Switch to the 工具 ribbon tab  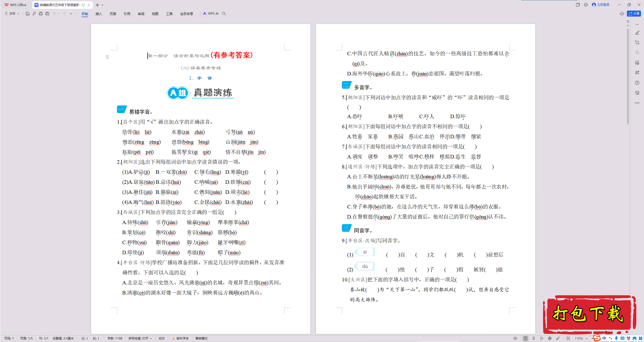[169, 14]
